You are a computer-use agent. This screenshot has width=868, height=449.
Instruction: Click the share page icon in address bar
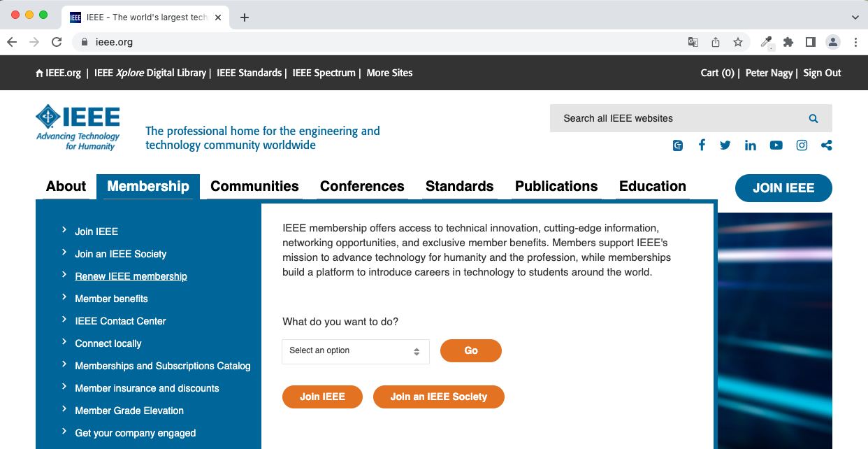click(x=716, y=42)
